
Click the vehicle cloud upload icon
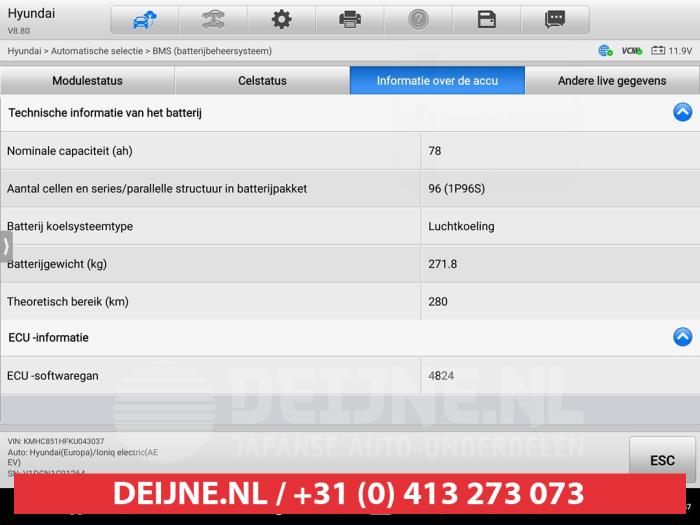[145, 19]
